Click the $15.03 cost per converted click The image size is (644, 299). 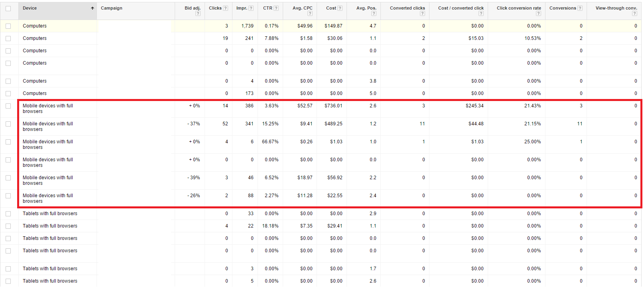click(476, 38)
